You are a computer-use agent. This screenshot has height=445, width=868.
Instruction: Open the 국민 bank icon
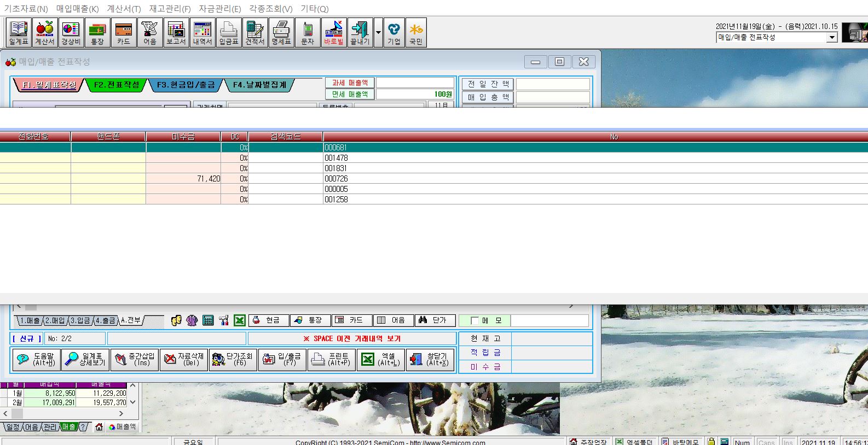pos(416,33)
